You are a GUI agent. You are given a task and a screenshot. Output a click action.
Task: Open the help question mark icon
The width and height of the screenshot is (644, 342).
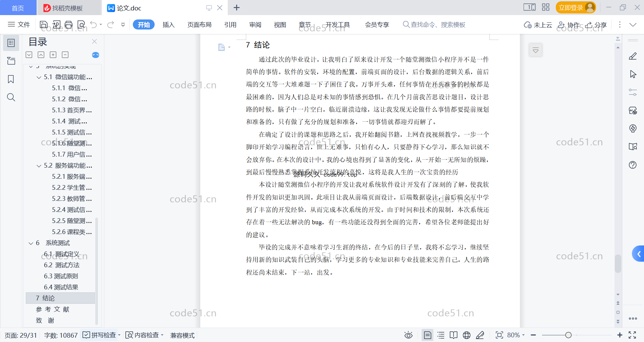[x=633, y=165]
